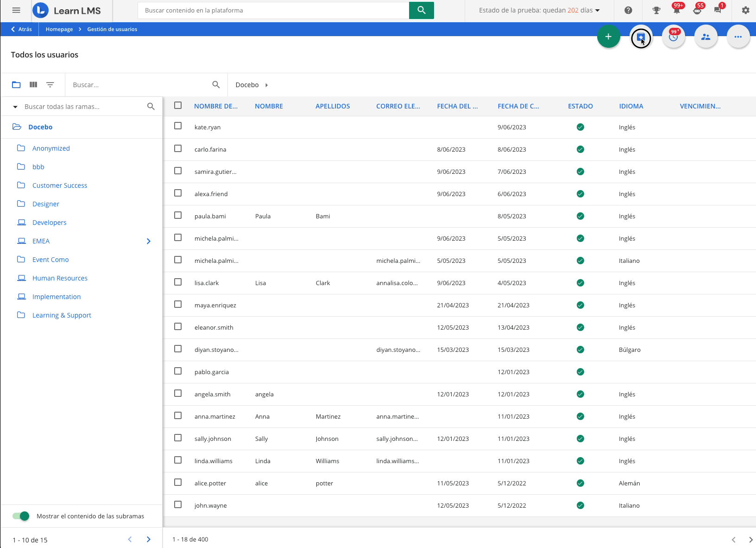Expand the EMEA branch chevron

(x=148, y=241)
